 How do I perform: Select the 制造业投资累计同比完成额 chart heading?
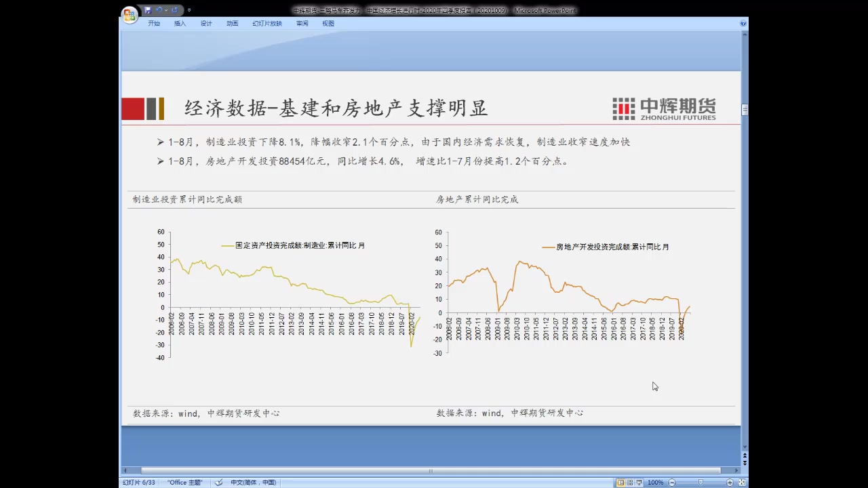(x=187, y=199)
